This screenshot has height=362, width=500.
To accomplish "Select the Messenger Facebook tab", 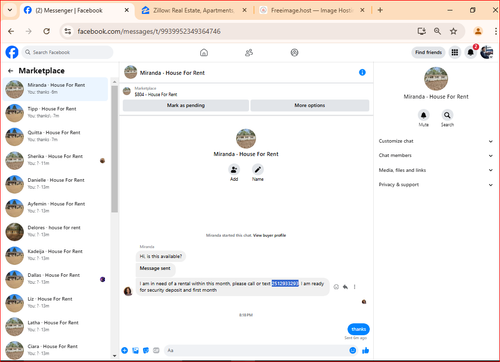I will click(77, 10).
